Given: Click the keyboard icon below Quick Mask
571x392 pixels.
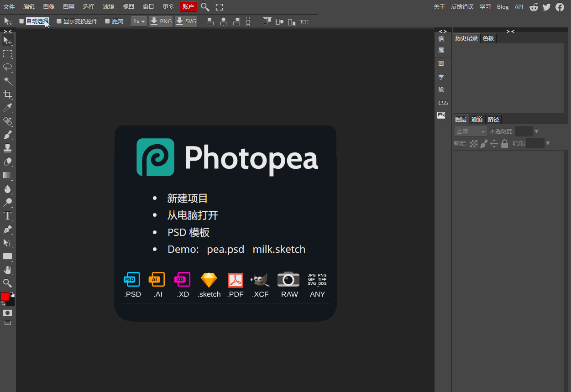Looking at the screenshot, I should [8, 323].
